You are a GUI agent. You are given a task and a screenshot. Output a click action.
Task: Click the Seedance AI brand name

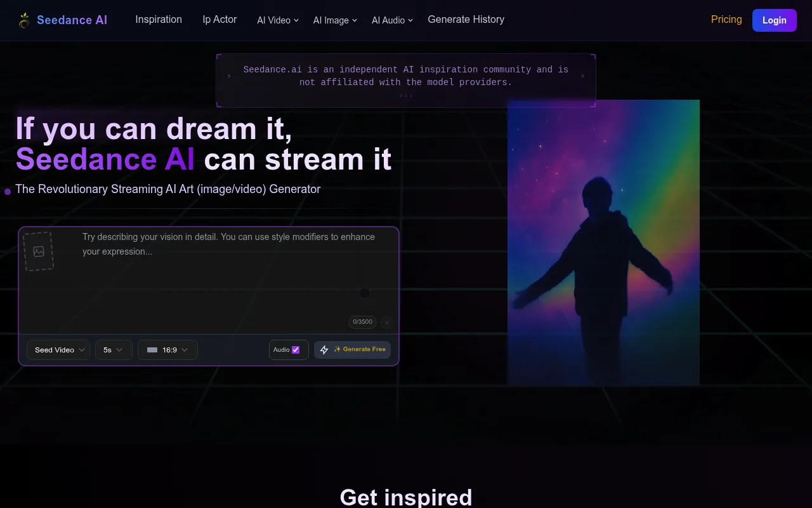click(x=72, y=20)
